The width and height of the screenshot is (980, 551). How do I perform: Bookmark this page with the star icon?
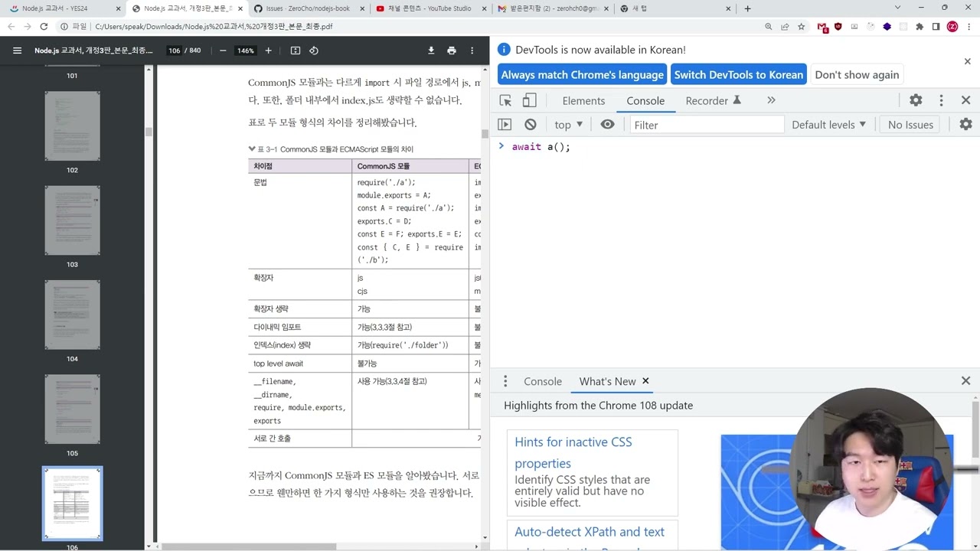coord(802,26)
